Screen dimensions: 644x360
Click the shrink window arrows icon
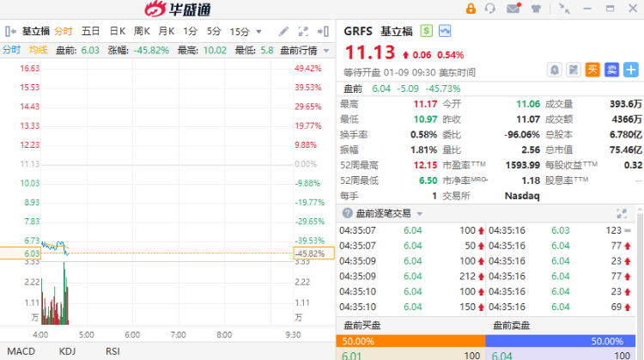coord(564,9)
